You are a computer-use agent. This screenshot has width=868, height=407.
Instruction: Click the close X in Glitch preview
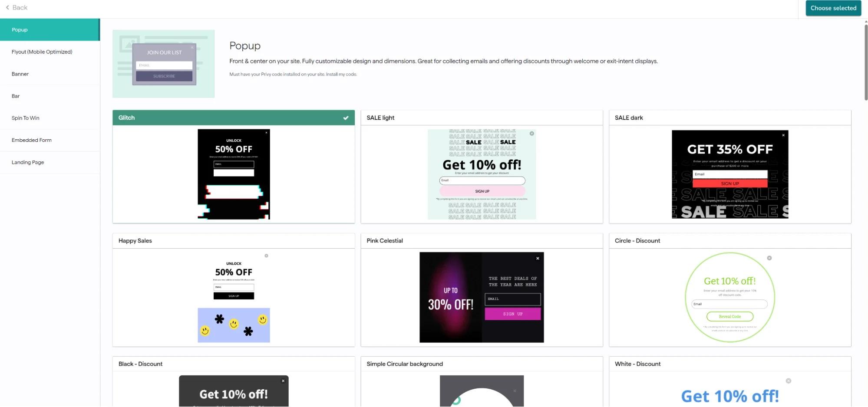[x=266, y=133]
